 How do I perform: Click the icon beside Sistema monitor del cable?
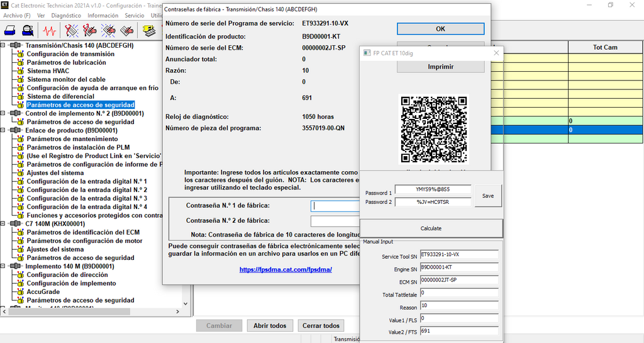click(21, 79)
